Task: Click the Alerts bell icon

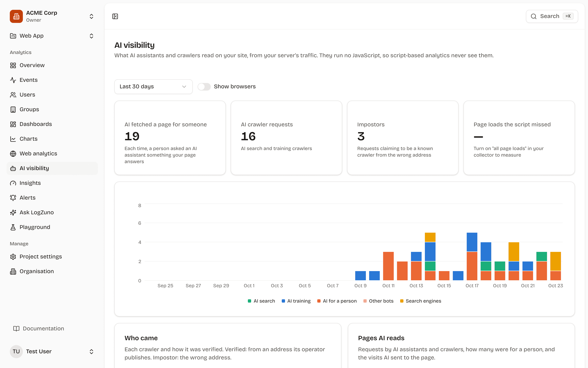Action: click(13, 198)
